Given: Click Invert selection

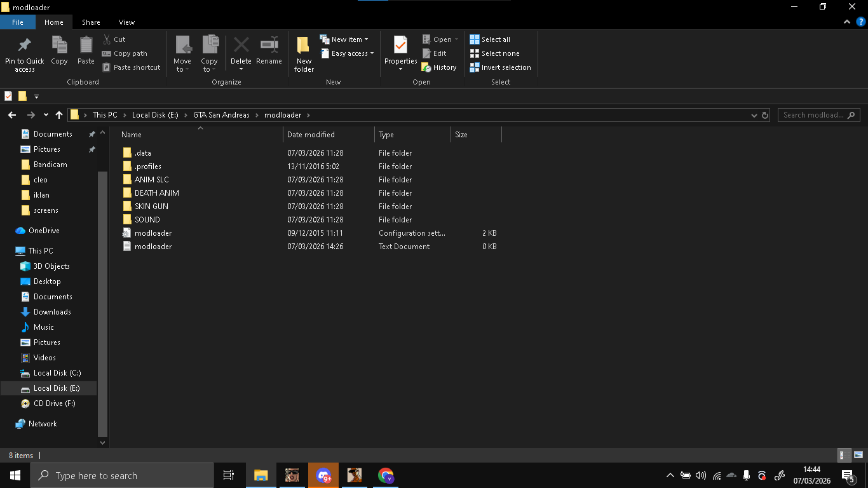Looking at the screenshot, I should pyautogui.click(x=500, y=67).
